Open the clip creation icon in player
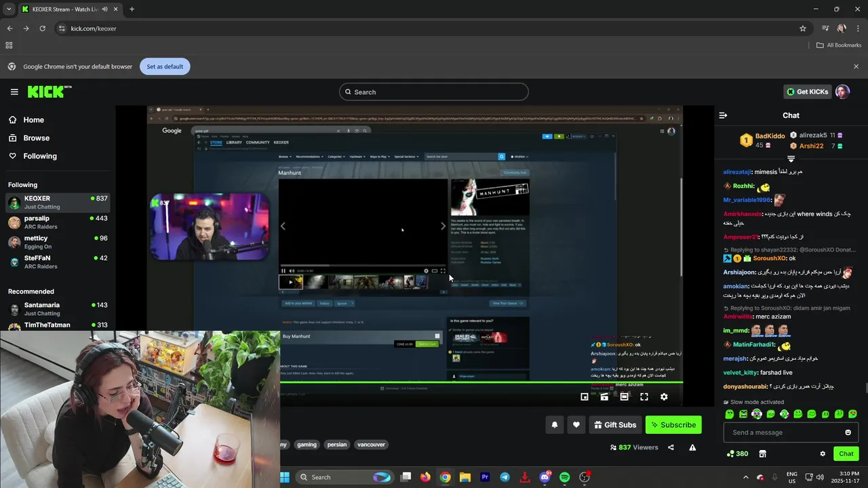Image resolution: width=868 pixels, height=488 pixels. coord(604,396)
